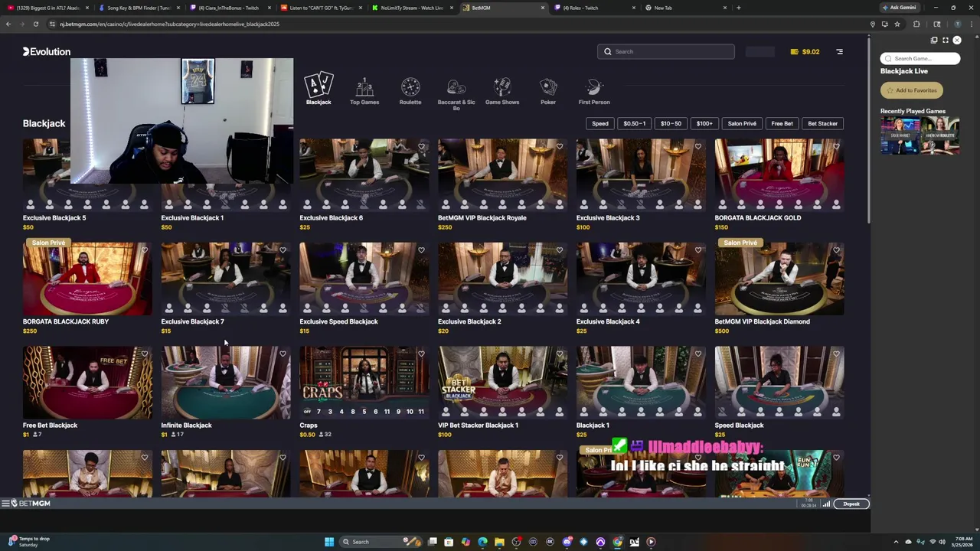The image size is (980, 551).
Task: Click the BetMGM logo in bottom bar
Action: 31,504
